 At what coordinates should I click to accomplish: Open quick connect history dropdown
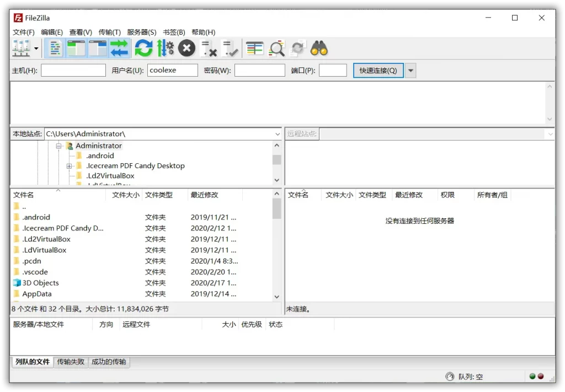[411, 71]
